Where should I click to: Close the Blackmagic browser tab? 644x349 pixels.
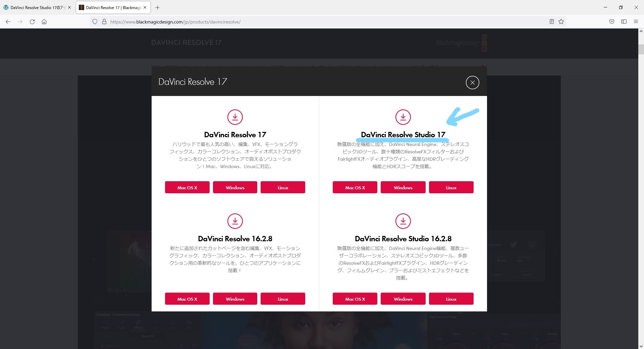click(x=145, y=7)
